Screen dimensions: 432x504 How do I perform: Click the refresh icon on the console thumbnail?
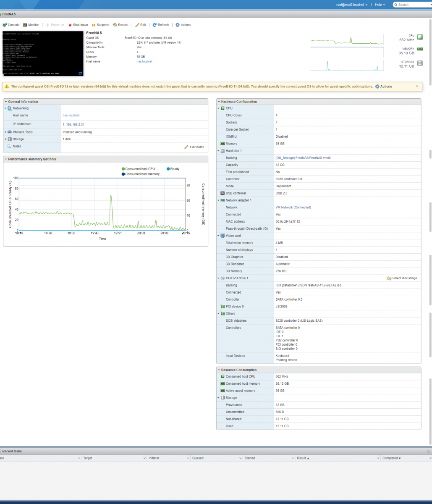click(80, 73)
